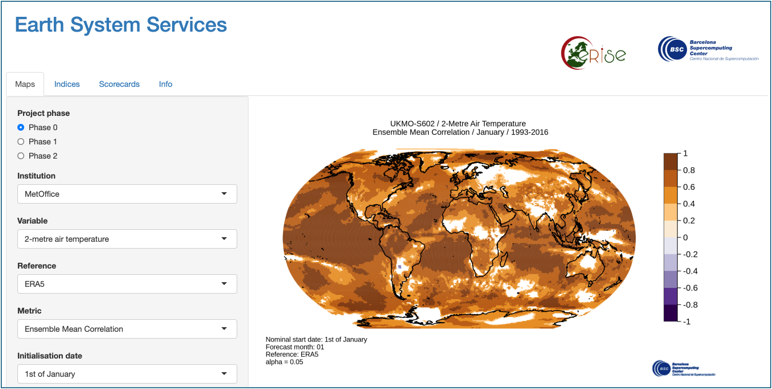Click the 'Ensemble Mean Correlation / January / 1993-2016' subtitle
The height and width of the screenshot is (389, 772).
click(460, 132)
